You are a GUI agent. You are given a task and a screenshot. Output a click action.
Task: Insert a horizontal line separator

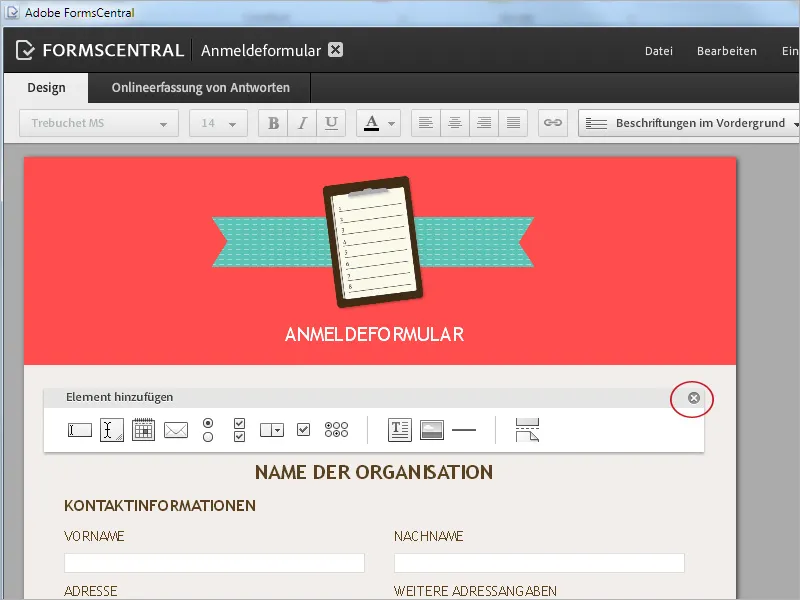(x=464, y=430)
